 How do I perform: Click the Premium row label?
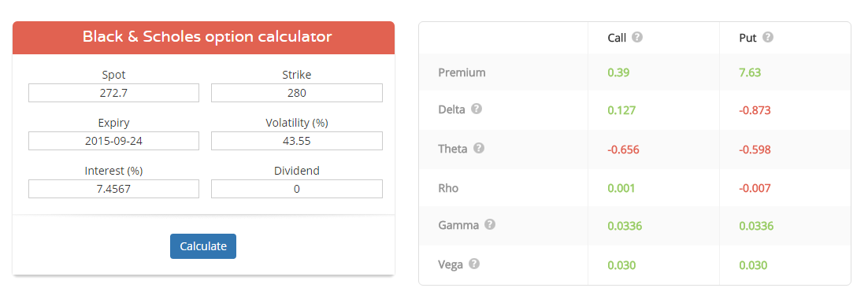coord(462,72)
